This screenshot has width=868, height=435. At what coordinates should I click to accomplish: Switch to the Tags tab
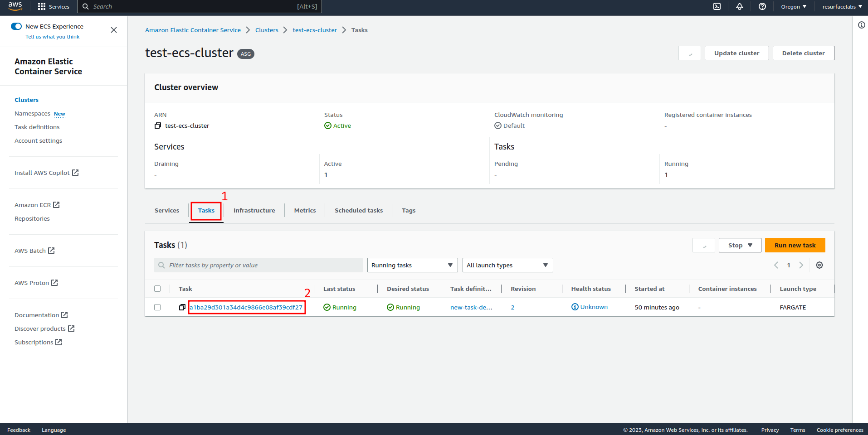click(409, 210)
